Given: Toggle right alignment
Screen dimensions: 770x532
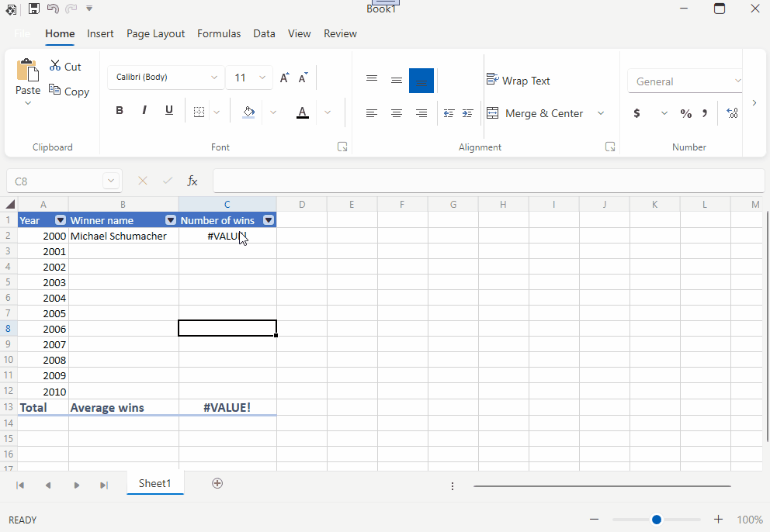Looking at the screenshot, I should click(x=421, y=113).
